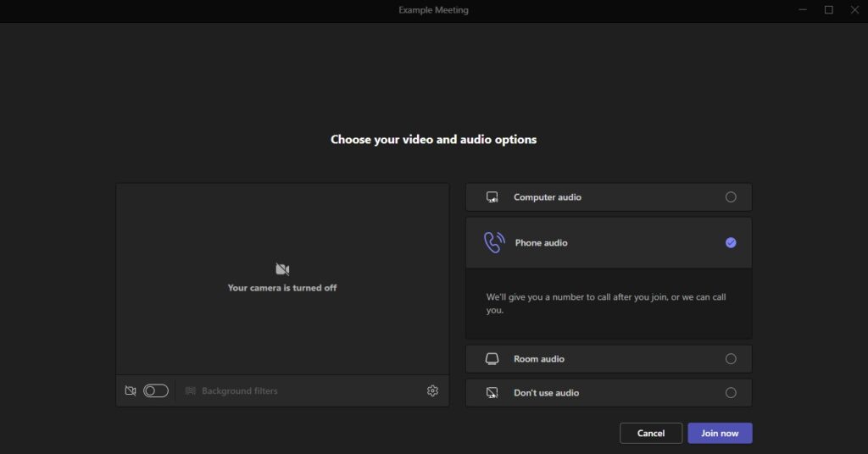Select the Room audio radio button
Viewport: 868px width, 454px height.
click(731, 359)
